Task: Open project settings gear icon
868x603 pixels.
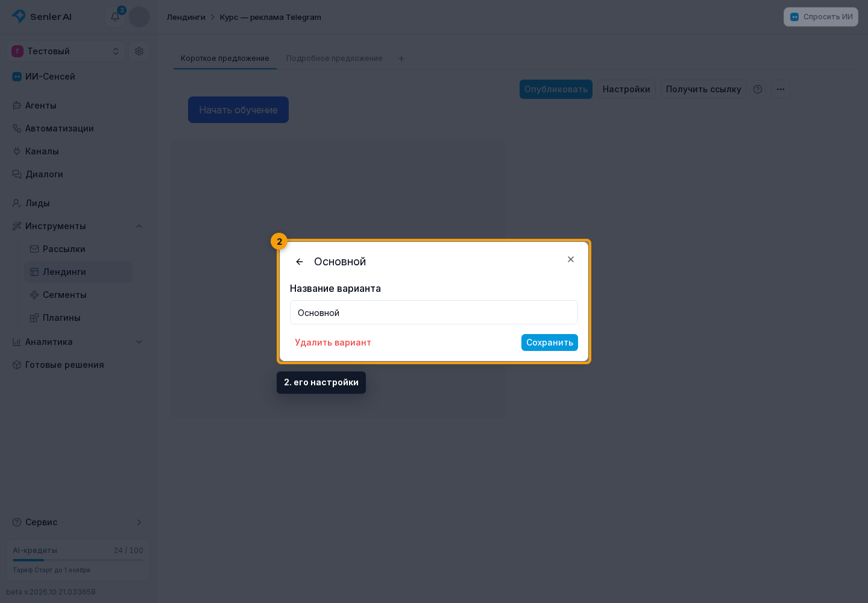Action: [x=139, y=51]
